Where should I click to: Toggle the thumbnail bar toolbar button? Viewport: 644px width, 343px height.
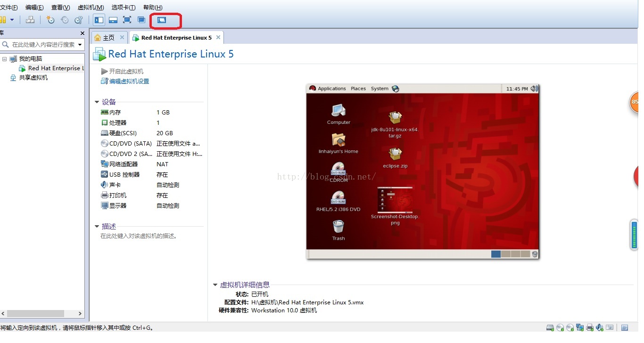(113, 20)
